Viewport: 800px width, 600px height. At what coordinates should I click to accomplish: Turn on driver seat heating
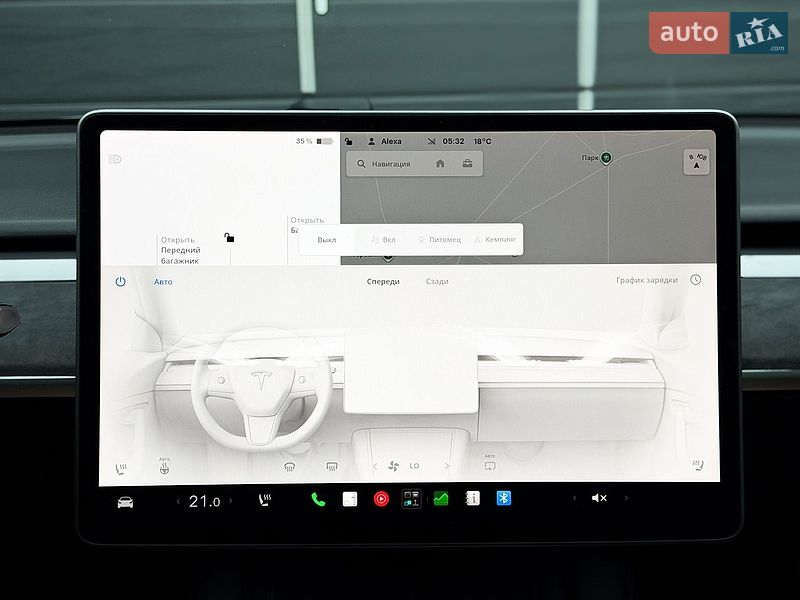(121, 468)
